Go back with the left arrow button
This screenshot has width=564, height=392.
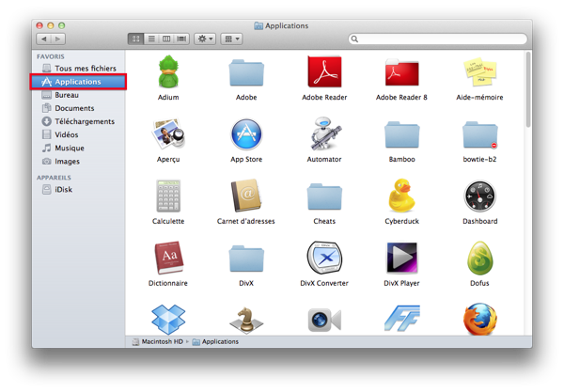(x=43, y=39)
